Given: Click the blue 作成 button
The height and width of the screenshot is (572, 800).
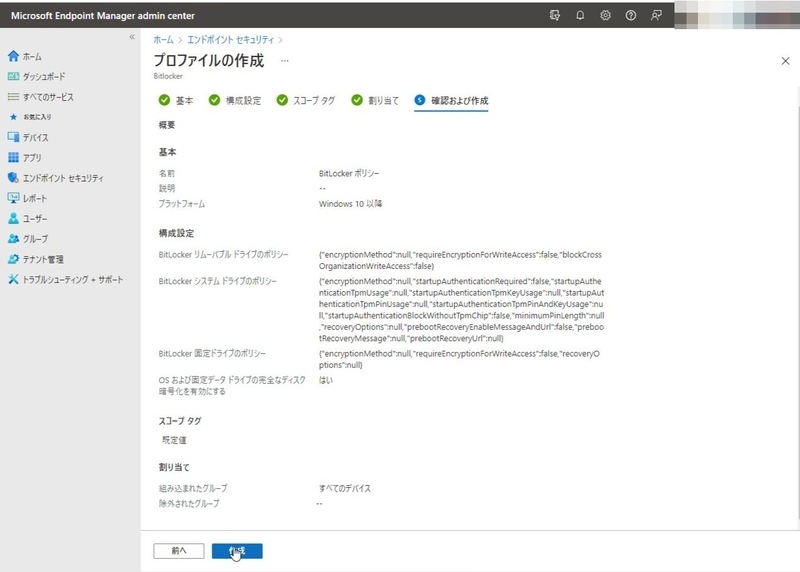Looking at the screenshot, I should click(237, 551).
